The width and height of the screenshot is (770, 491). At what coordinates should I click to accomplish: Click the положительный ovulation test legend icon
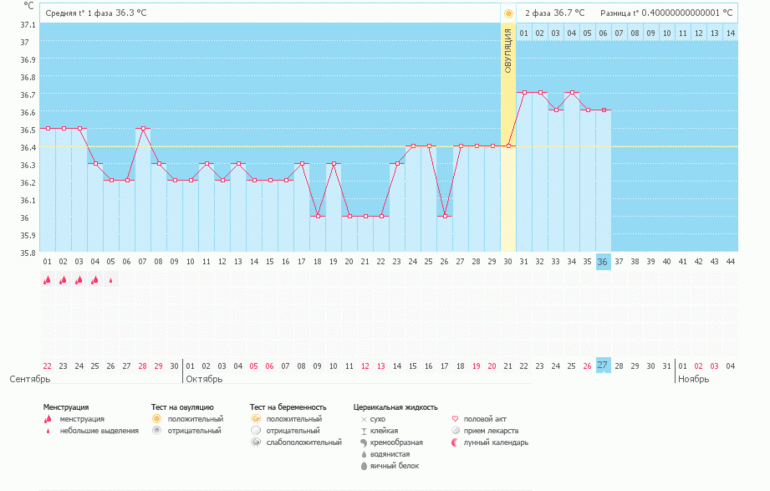point(156,419)
